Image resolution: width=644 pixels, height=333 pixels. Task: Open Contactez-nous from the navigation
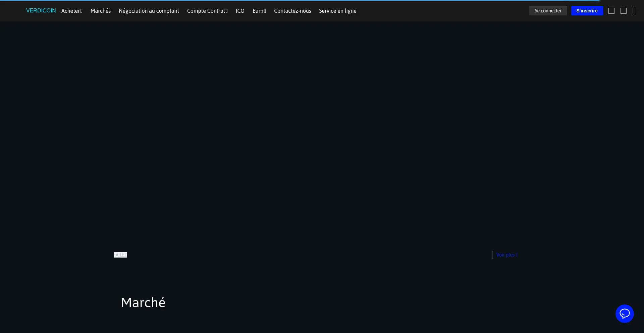[292, 11]
